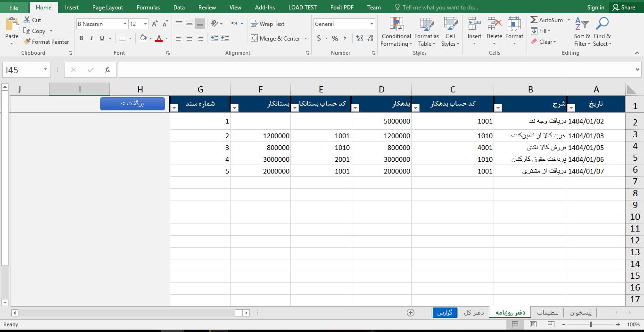Toggle Italic formatting
Screen dimensions: 644x332
91,38
